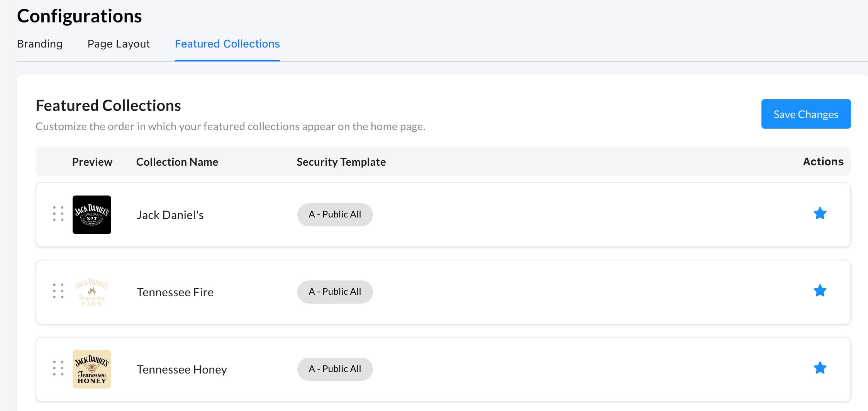The height and width of the screenshot is (411, 868).
Task: Click Jack Daniel's 'A - Public All' badge
Action: [335, 215]
